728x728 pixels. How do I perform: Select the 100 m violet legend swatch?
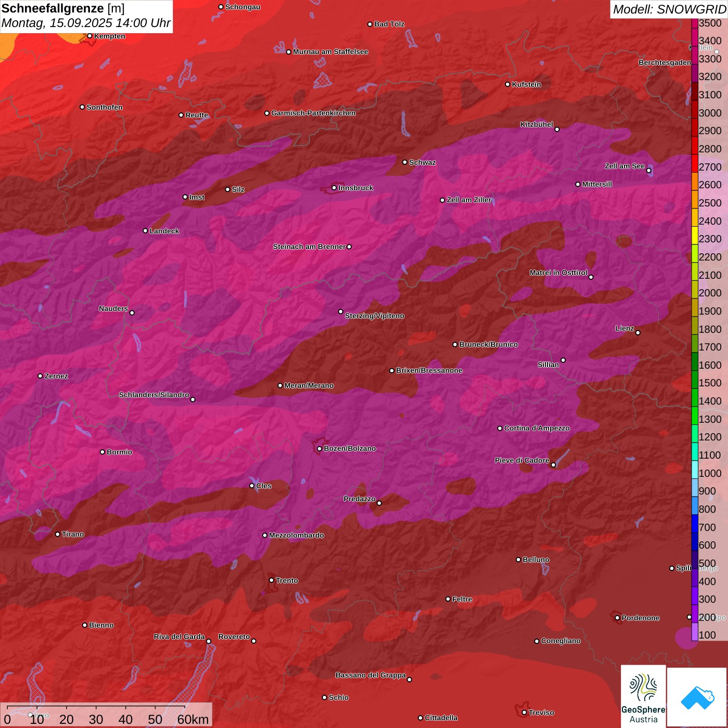pyautogui.click(x=695, y=632)
